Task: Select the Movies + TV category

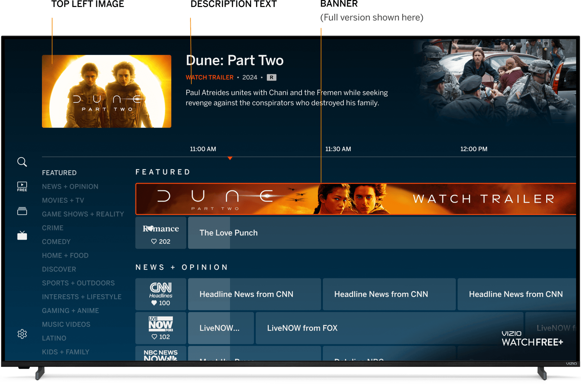Action: (x=63, y=200)
